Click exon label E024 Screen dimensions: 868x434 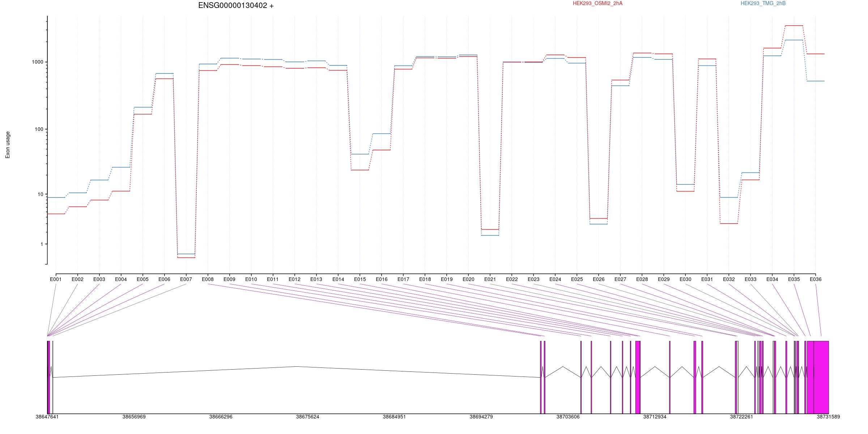pyautogui.click(x=555, y=279)
